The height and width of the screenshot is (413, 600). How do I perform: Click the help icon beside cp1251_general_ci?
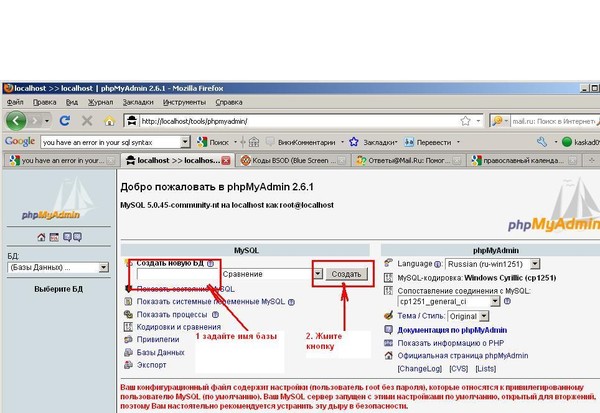coord(507,301)
